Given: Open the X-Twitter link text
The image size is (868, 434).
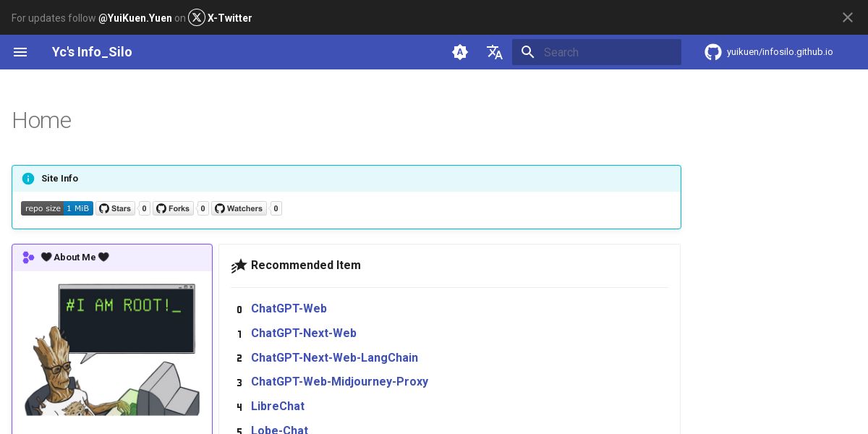Looking at the screenshot, I should (230, 18).
